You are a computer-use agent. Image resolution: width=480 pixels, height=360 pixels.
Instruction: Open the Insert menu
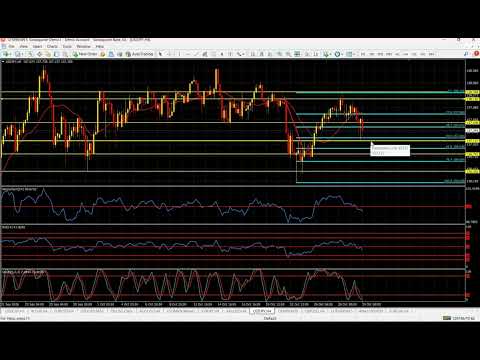(37, 46)
